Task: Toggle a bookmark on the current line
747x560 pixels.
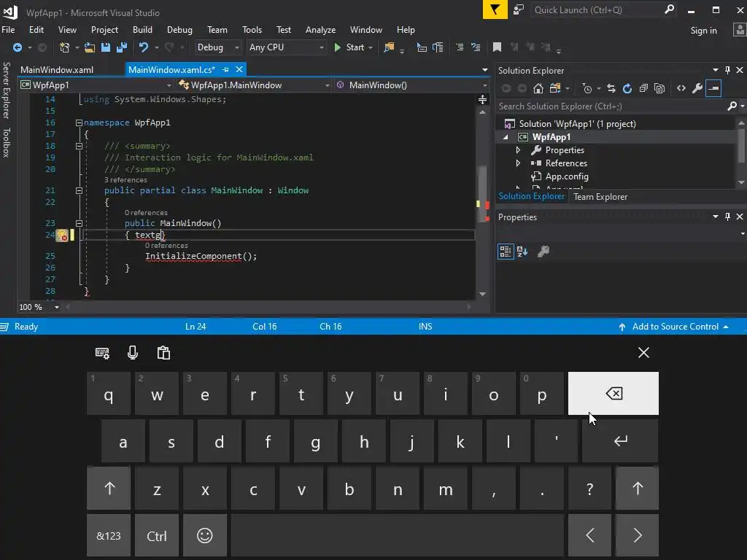Action: (497, 47)
